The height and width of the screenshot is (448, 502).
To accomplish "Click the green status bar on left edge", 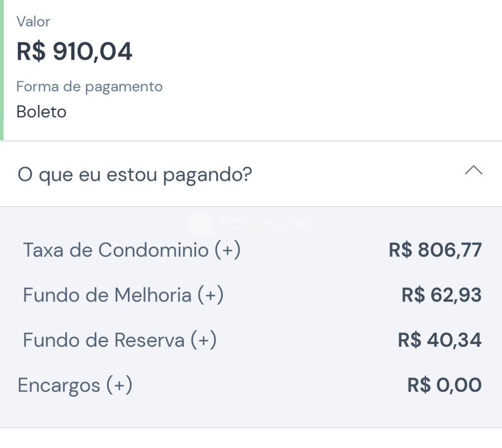I will click(x=2, y=70).
